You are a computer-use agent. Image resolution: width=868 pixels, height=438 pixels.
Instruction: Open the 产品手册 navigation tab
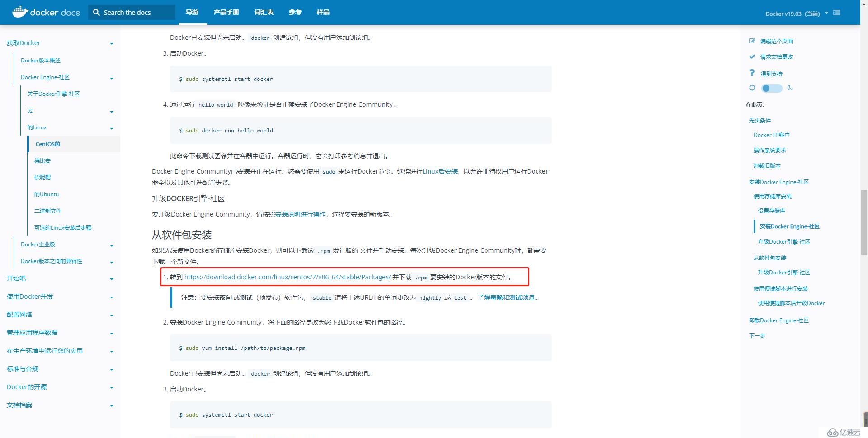point(226,12)
